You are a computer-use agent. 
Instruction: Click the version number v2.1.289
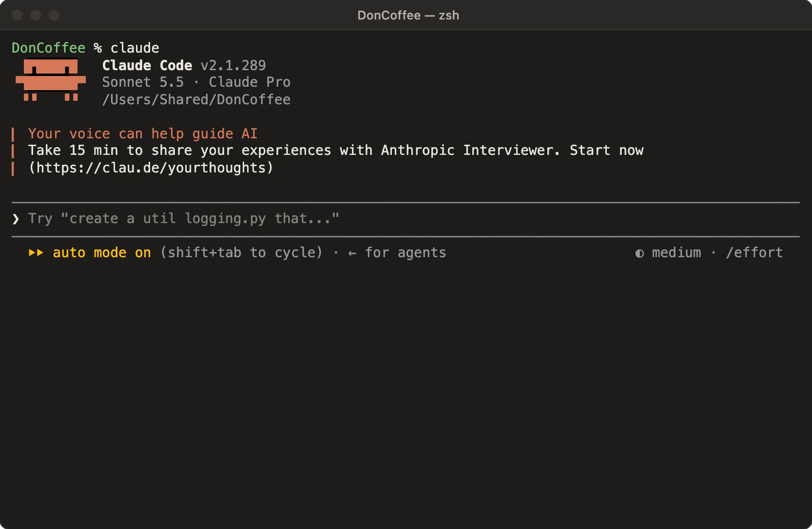(x=233, y=65)
